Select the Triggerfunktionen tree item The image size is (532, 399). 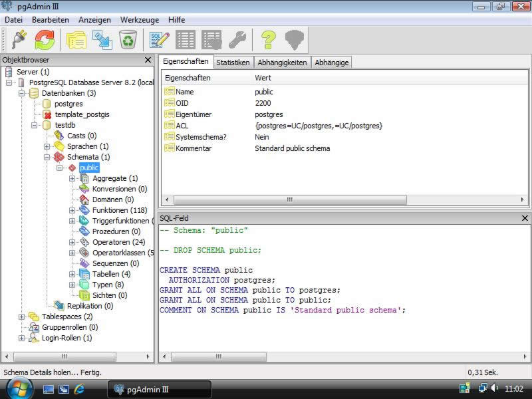click(x=120, y=221)
